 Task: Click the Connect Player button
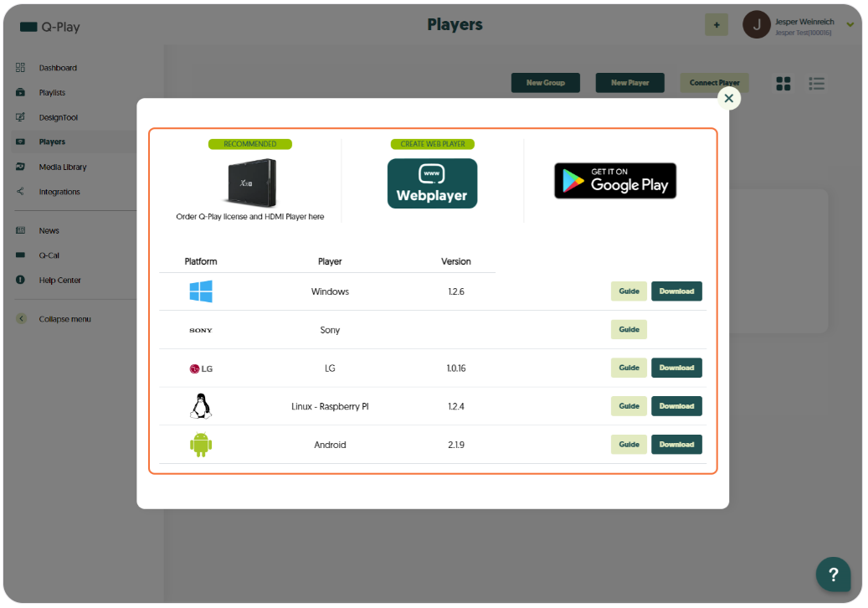coord(714,83)
